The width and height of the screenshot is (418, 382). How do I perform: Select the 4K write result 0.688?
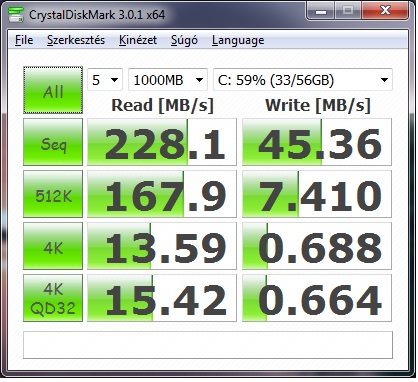(317, 246)
